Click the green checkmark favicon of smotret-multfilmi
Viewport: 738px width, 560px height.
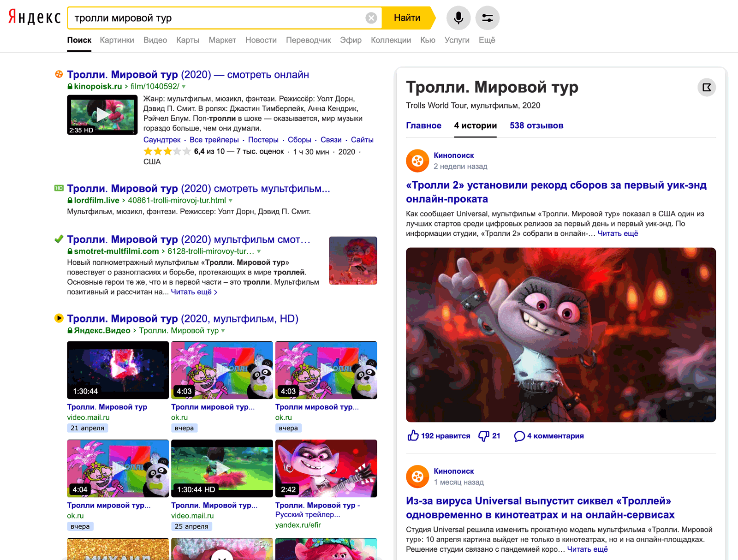(59, 239)
